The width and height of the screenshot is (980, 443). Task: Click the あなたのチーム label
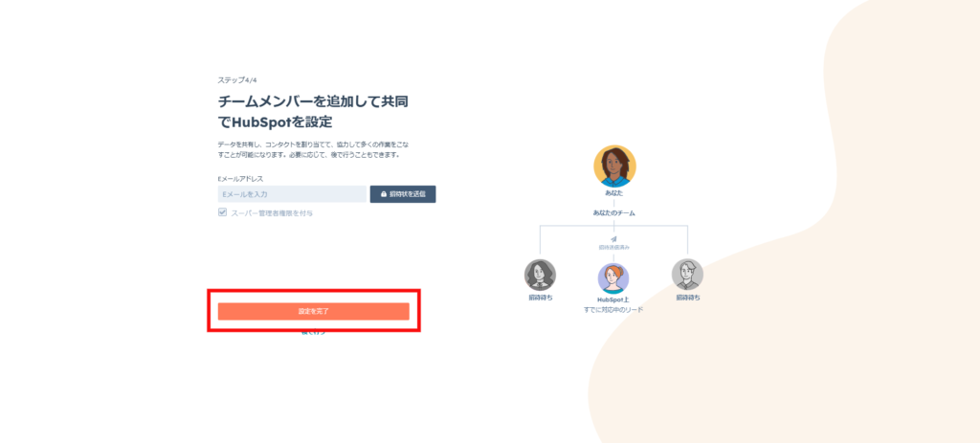[613, 213]
